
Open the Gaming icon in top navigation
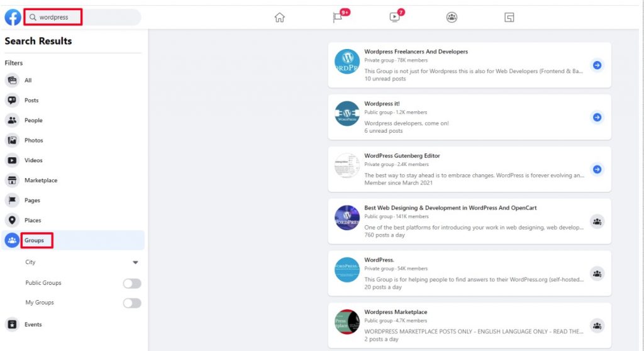pyautogui.click(x=509, y=18)
